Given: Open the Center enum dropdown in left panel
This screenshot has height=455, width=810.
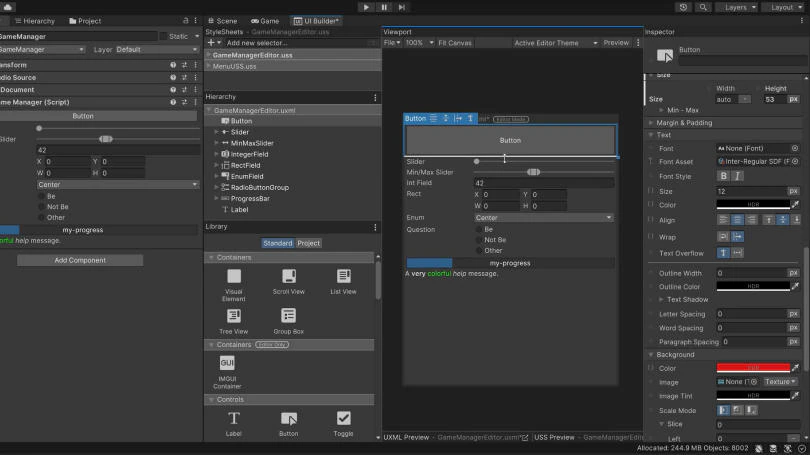Looking at the screenshot, I should pos(118,184).
